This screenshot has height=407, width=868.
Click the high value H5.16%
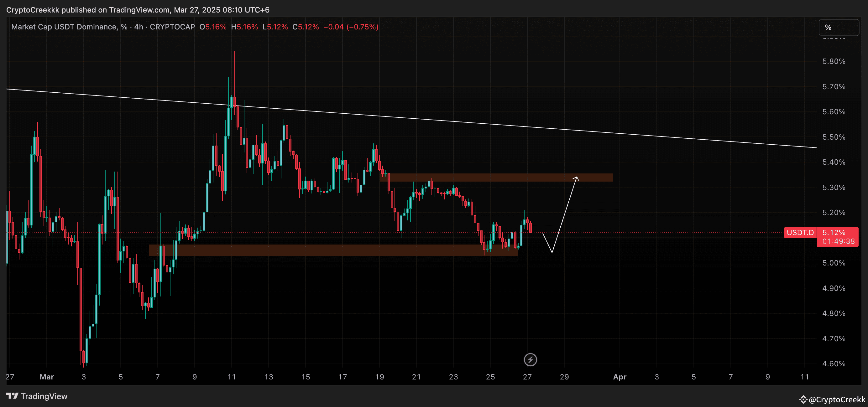244,27
